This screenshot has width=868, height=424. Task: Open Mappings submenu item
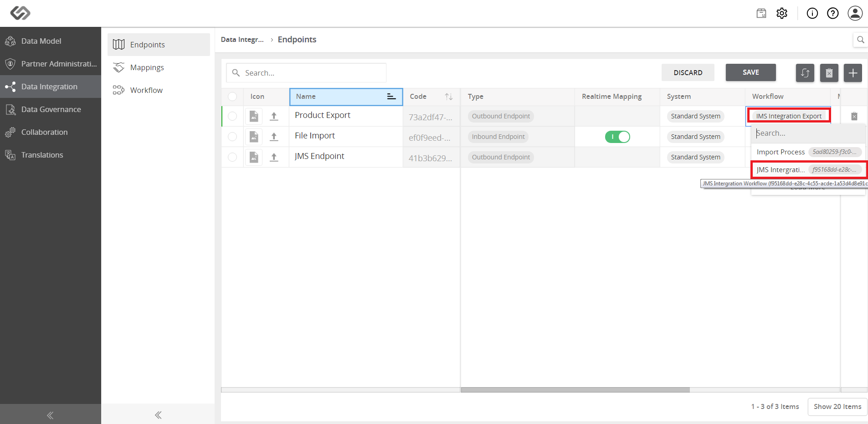[x=159, y=67]
